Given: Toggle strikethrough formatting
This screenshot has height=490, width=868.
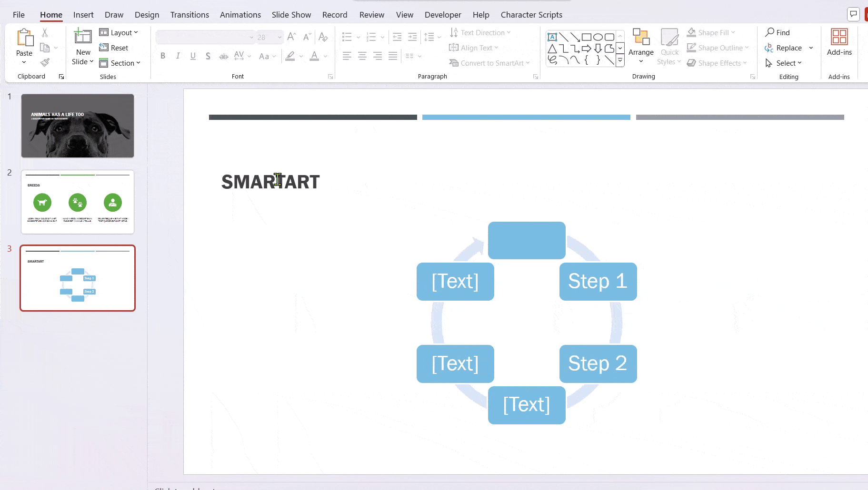Looking at the screenshot, I should 224,56.
